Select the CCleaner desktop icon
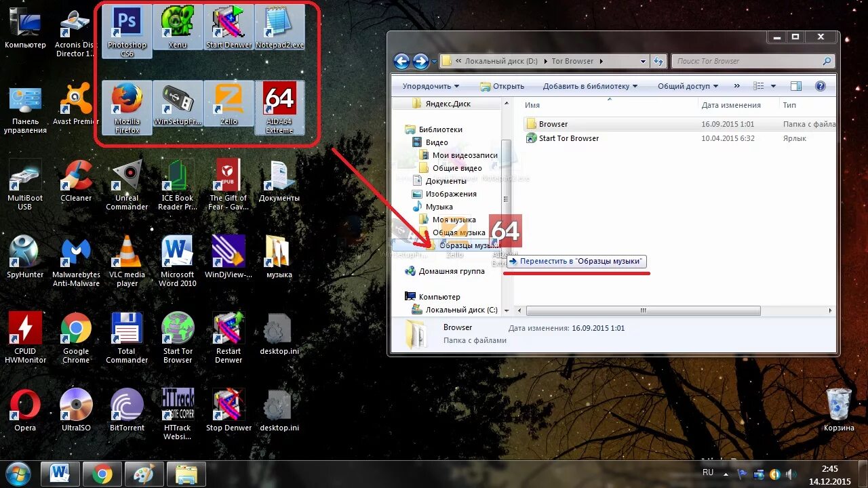This screenshot has height=488, width=868. point(76,180)
